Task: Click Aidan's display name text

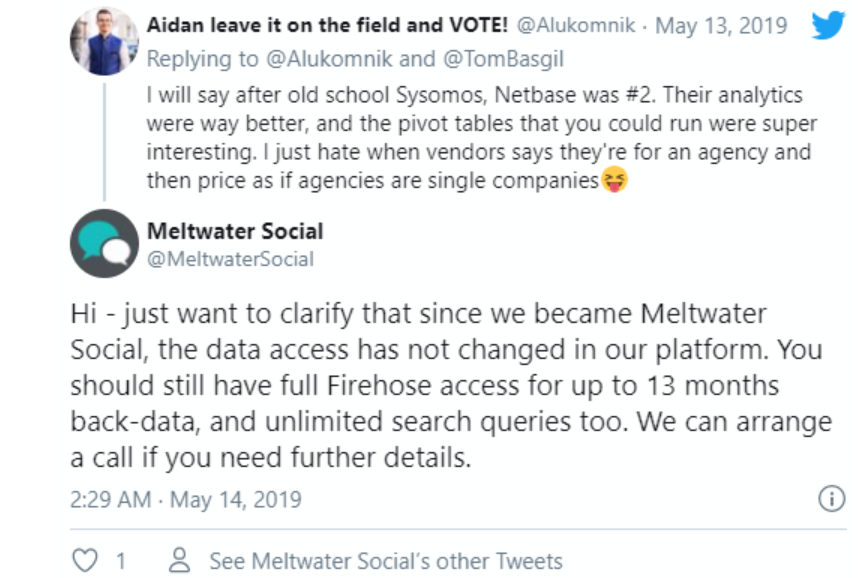Action: tap(327, 25)
